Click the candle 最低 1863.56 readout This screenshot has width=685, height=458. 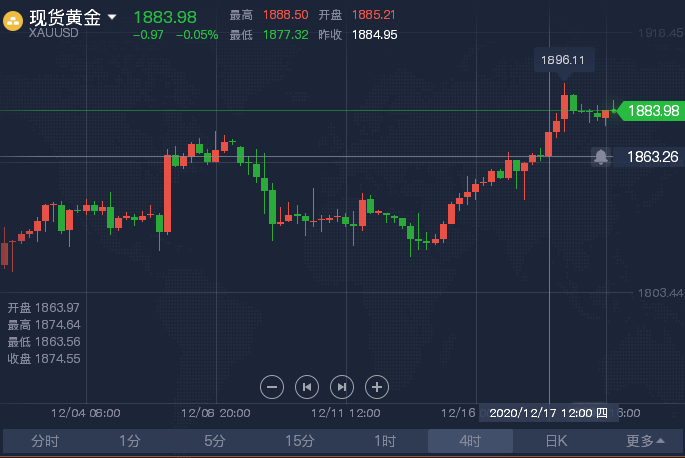(44, 342)
